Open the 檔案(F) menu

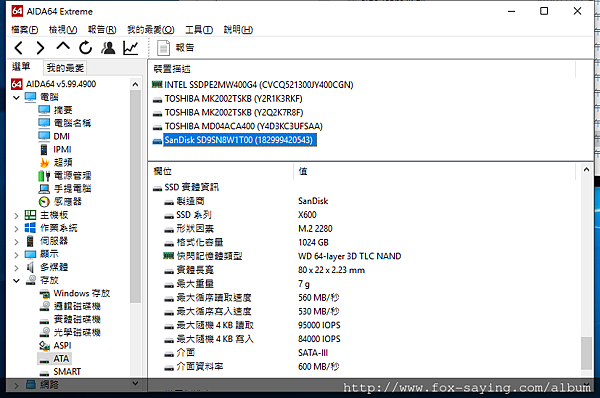[24, 29]
